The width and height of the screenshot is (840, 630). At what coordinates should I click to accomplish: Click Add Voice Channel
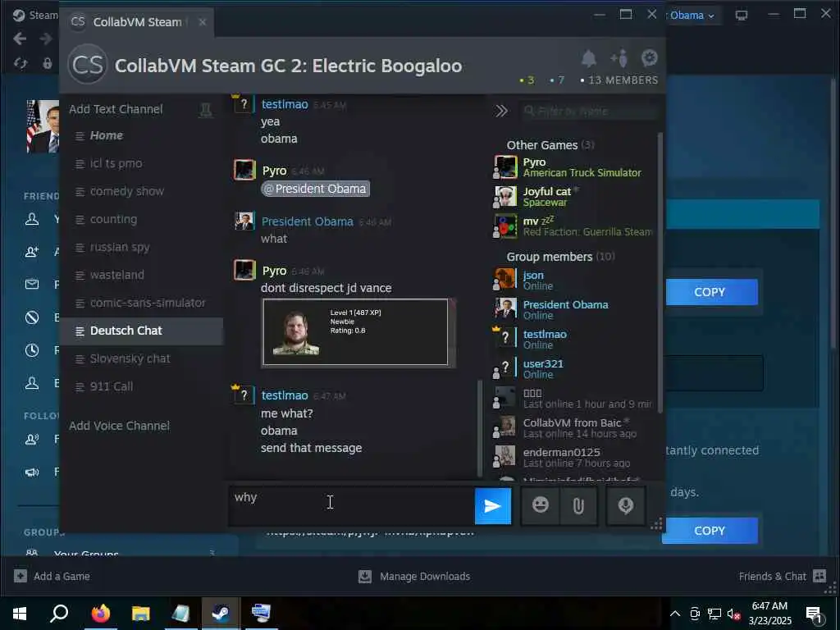pyautogui.click(x=119, y=426)
